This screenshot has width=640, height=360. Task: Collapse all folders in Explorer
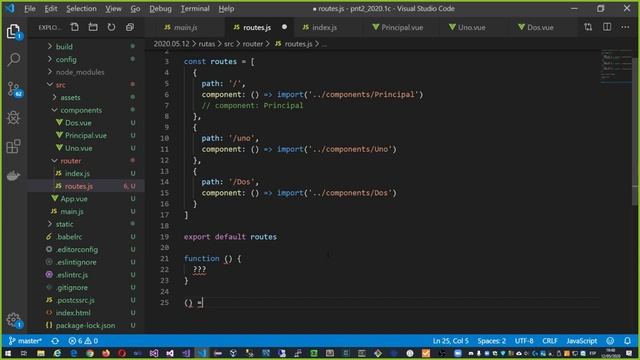130,27
